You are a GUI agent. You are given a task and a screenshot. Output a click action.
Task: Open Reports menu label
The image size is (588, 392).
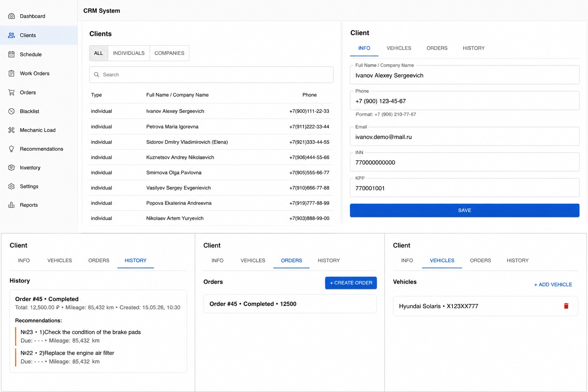(x=29, y=205)
